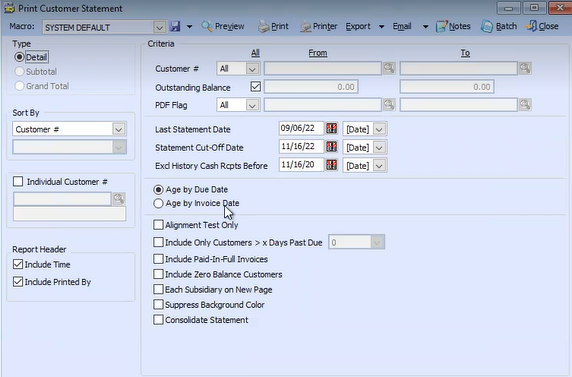Click the Batch toolbar icon
The width and height of the screenshot is (572, 377).
pos(487,26)
